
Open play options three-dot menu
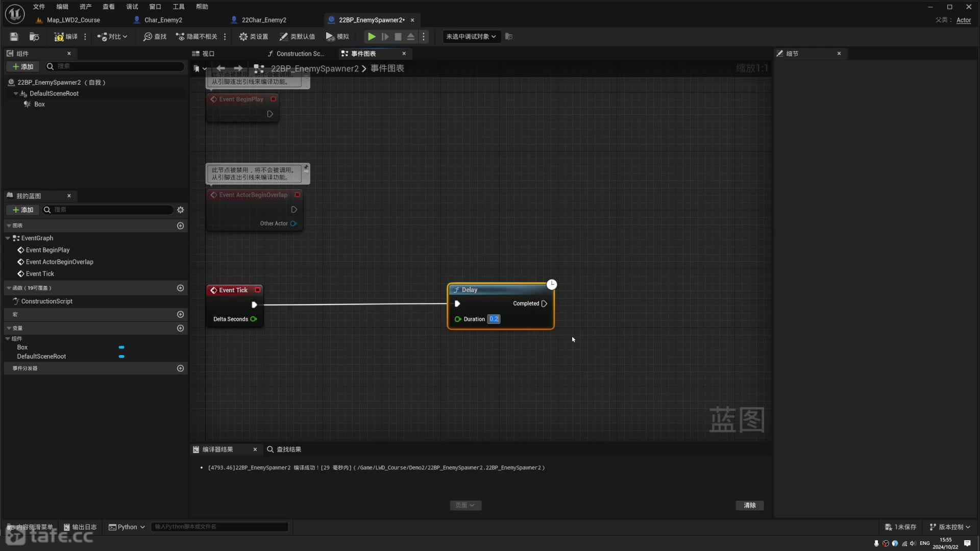[x=424, y=36]
